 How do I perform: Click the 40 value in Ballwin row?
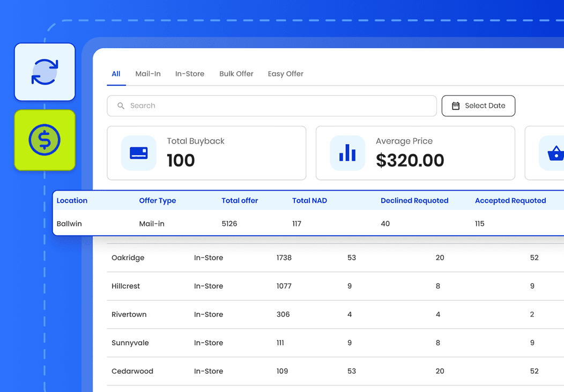[385, 223]
